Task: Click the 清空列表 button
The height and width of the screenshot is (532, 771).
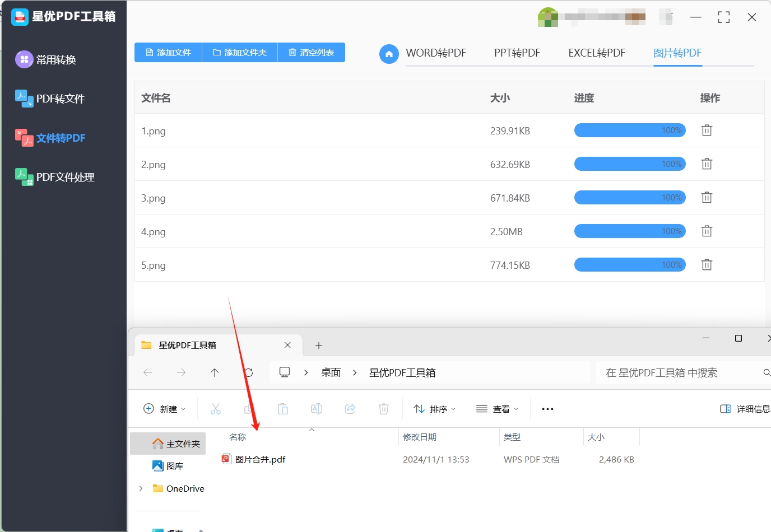Action: pos(312,52)
